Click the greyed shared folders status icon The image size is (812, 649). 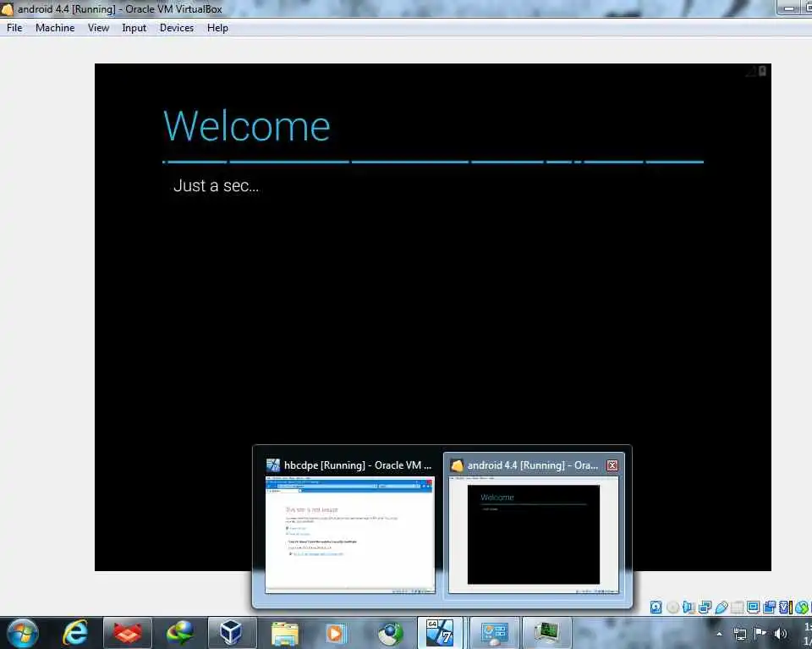click(738, 607)
